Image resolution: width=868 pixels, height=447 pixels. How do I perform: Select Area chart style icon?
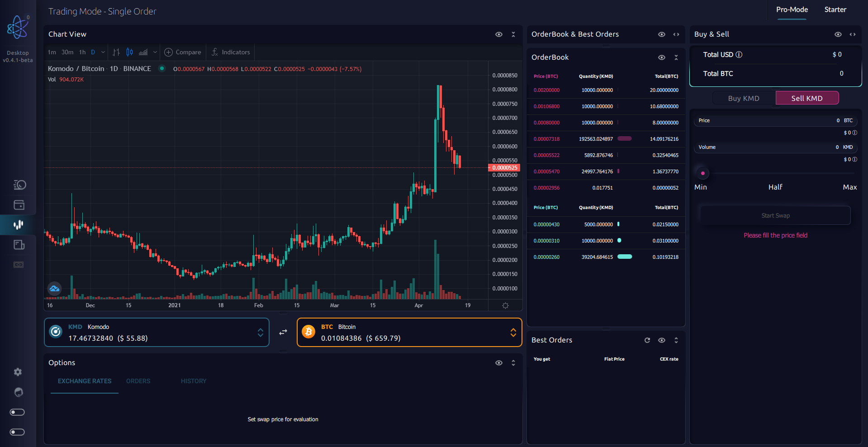[x=143, y=52]
